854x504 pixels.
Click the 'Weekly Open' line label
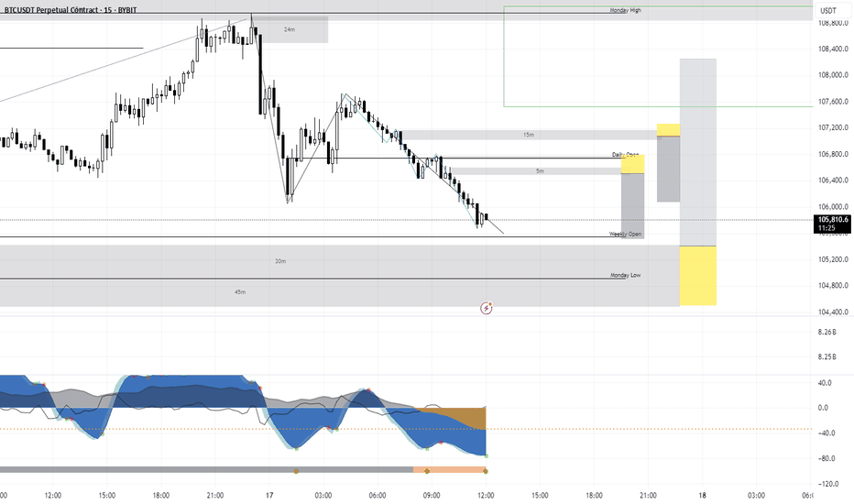(x=625, y=234)
